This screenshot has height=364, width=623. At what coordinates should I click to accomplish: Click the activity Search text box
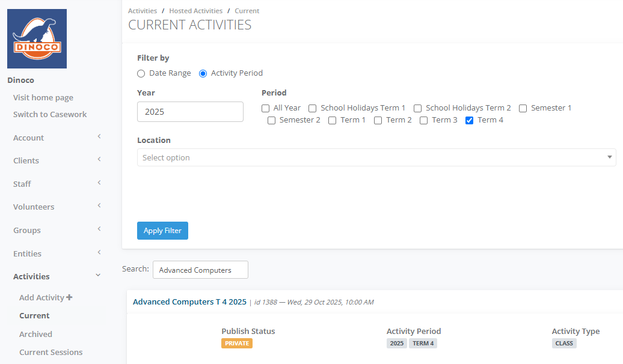pos(200,270)
